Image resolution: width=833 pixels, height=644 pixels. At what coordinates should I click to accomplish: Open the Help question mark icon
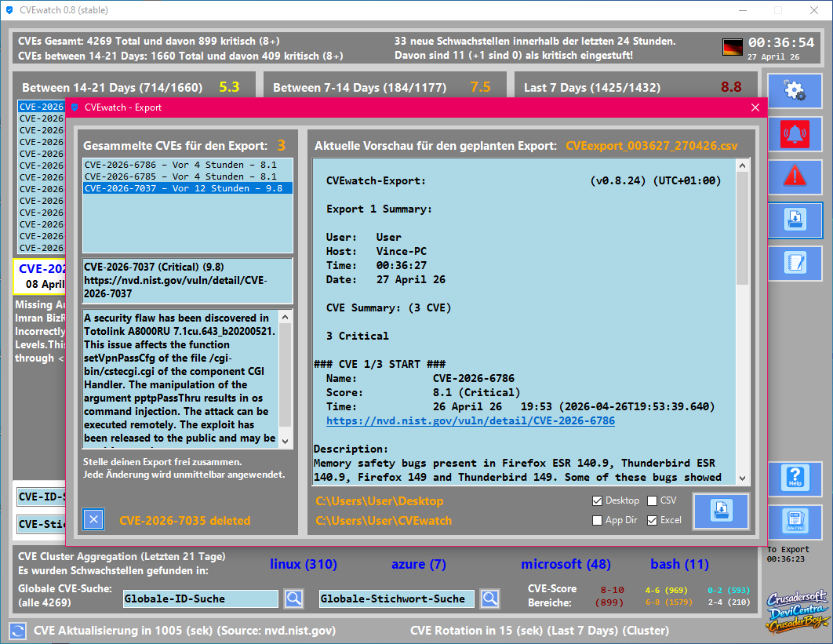coord(795,478)
